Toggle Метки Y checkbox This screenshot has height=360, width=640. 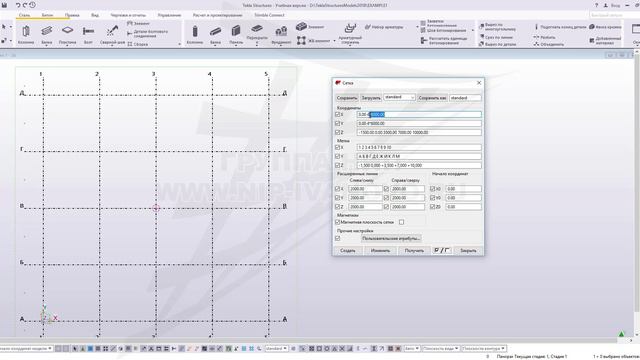338,156
